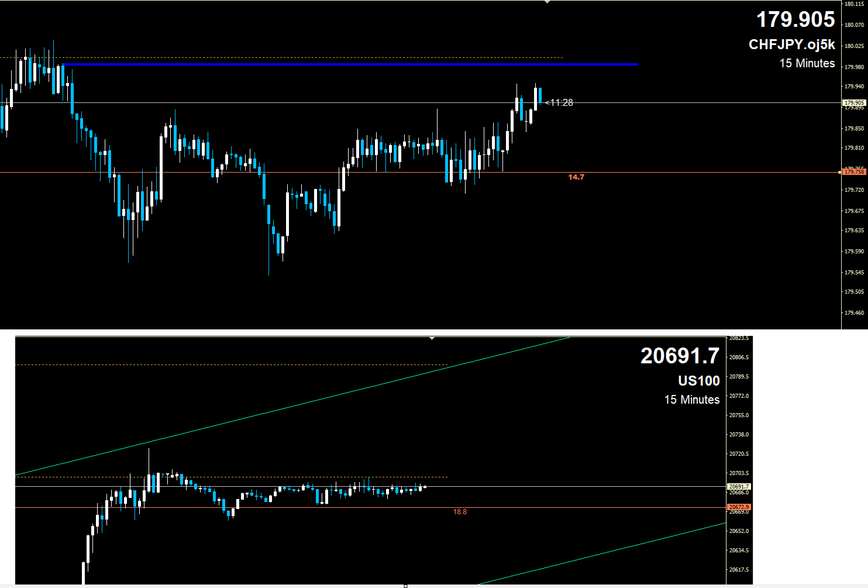Click the large 179.905 price display
Image resolution: width=868 pixels, height=588 pixels.
[795, 20]
